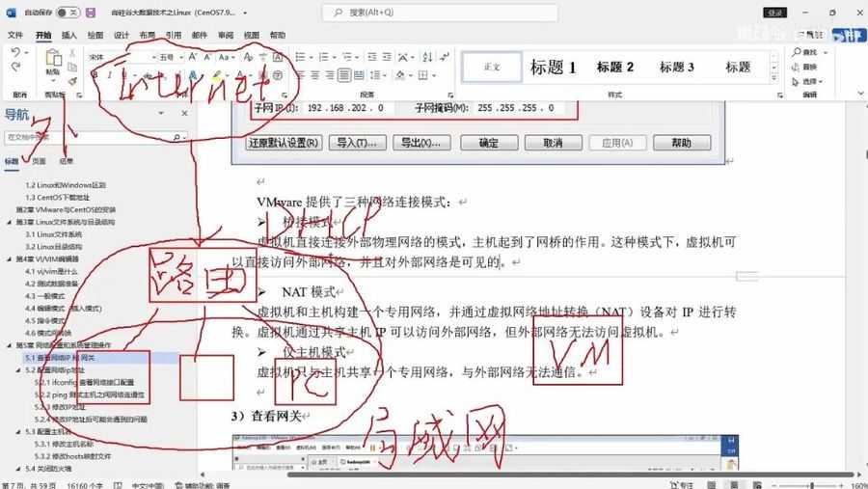Collapse the 第3章 Linux heading in navigation
Screen dimensions: 868x489
9,222
